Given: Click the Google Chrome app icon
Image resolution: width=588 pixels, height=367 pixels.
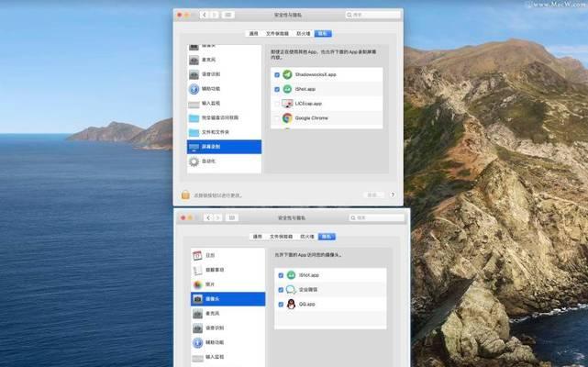Looking at the screenshot, I should pos(287,117).
